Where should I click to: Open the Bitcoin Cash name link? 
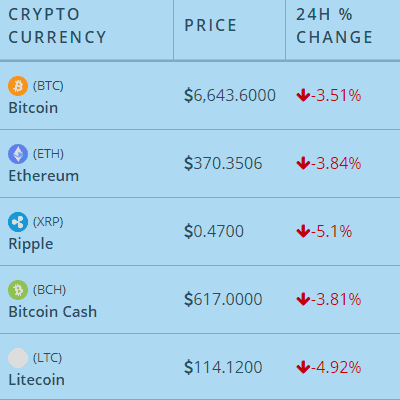tap(53, 312)
